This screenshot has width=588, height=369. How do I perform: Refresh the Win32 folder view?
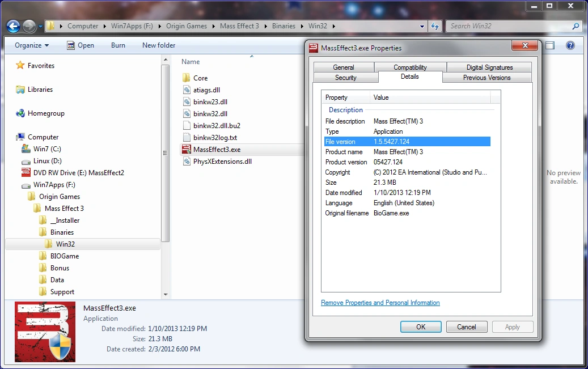(x=435, y=26)
